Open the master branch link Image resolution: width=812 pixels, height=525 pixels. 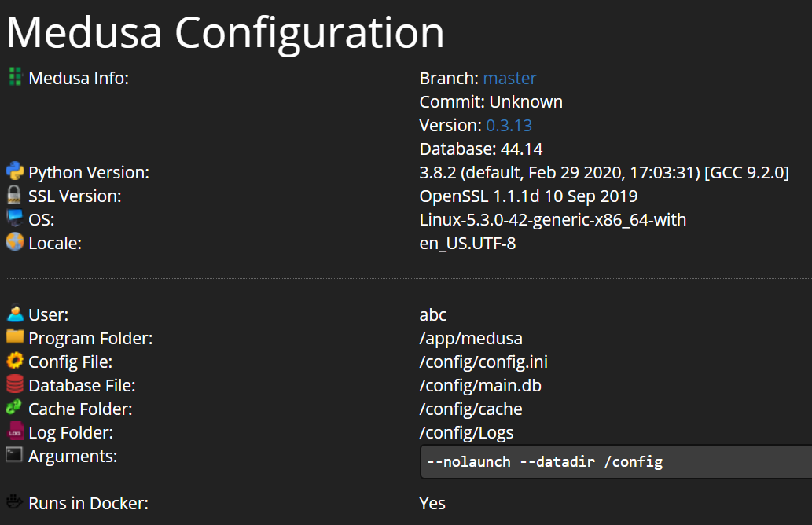click(x=509, y=79)
